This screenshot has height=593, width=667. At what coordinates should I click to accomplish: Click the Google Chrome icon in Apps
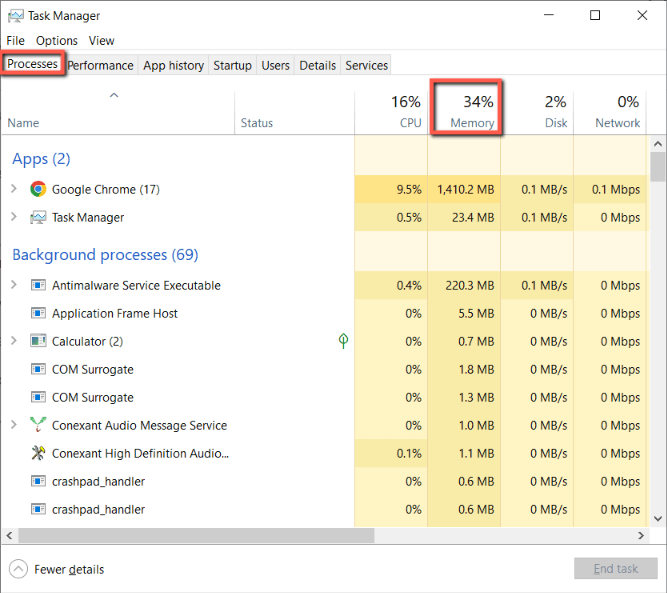point(38,189)
